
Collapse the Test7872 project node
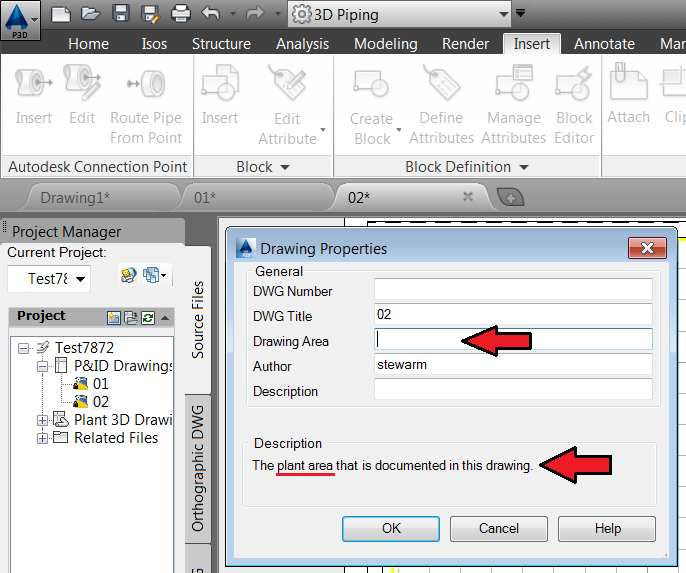pyautogui.click(x=24, y=348)
